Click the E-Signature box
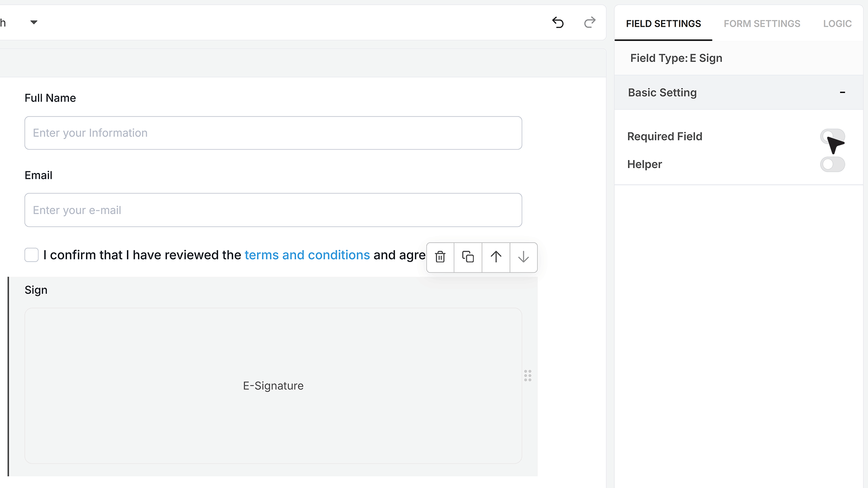Image resolution: width=868 pixels, height=488 pixels. tap(273, 386)
